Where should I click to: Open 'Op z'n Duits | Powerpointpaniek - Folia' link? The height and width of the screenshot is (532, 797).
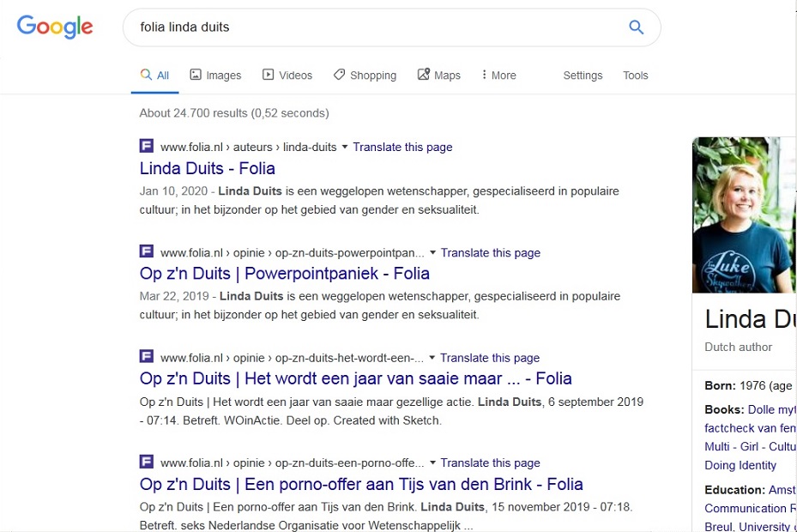[285, 274]
